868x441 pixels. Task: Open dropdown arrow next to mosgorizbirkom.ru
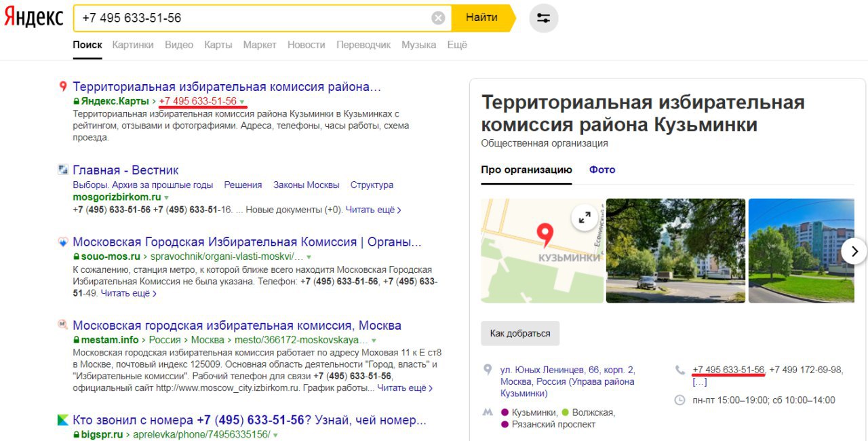[166, 197]
